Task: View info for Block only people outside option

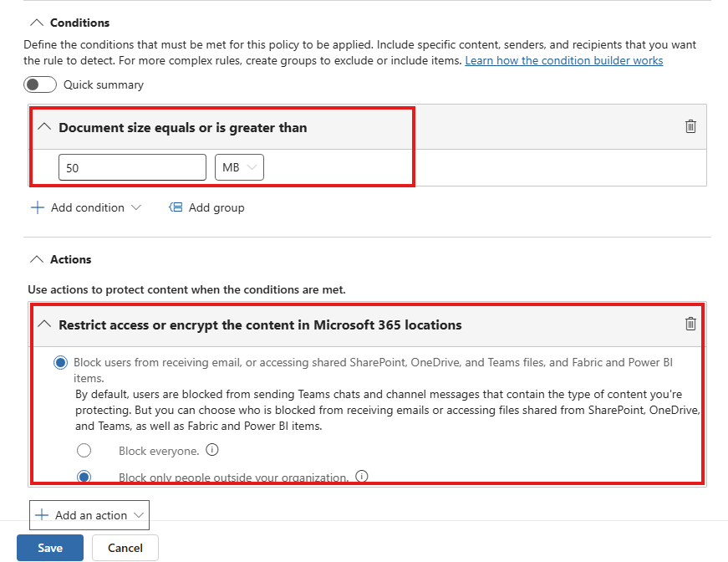Action: pyautogui.click(x=361, y=475)
